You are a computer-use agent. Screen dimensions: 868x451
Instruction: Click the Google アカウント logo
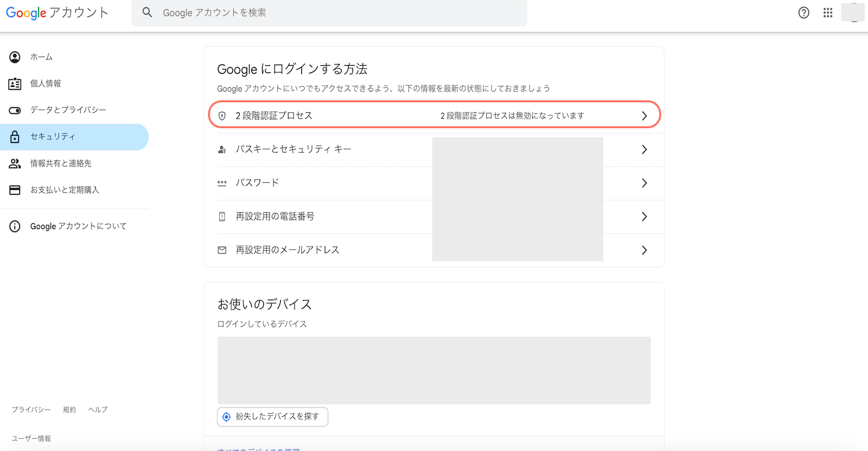[x=58, y=13]
